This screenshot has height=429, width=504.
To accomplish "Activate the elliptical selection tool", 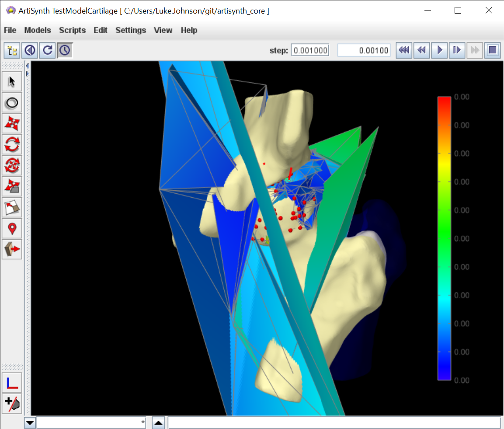I will click(x=12, y=102).
